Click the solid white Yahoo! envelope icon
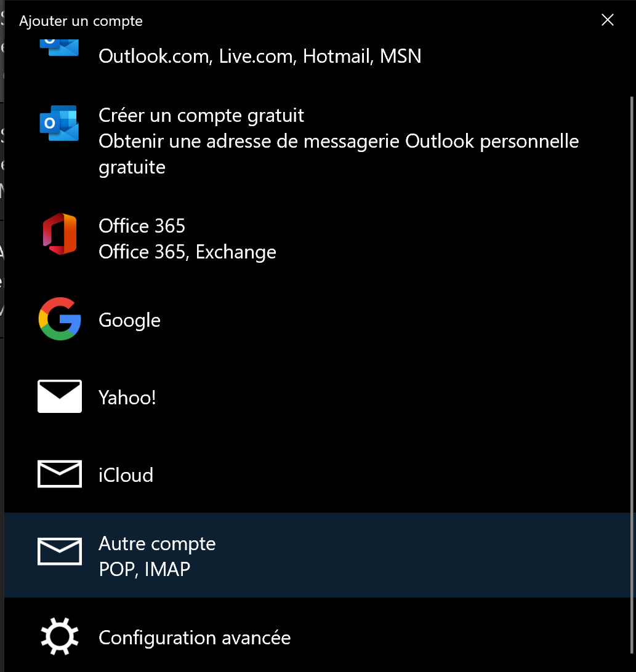The image size is (636, 672). pos(60,396)
